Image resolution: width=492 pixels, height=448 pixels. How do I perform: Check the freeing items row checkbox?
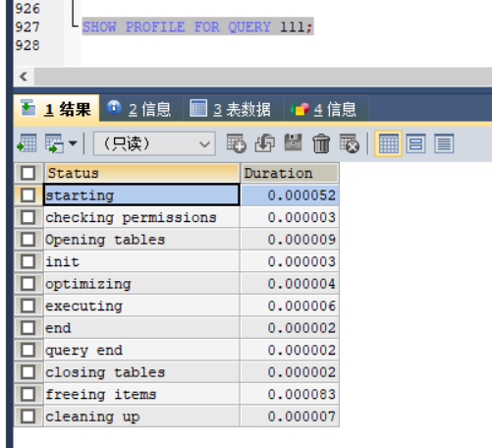pos(27,394)
